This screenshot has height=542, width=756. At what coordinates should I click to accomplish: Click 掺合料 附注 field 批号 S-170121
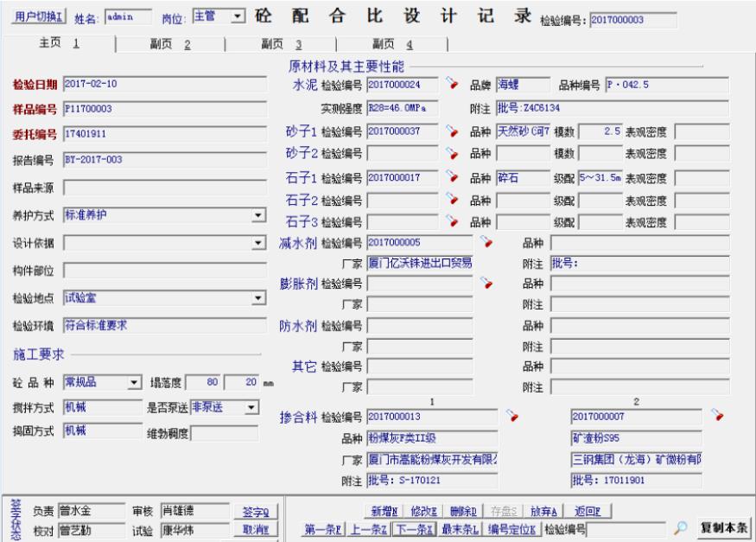coord(433,481)
